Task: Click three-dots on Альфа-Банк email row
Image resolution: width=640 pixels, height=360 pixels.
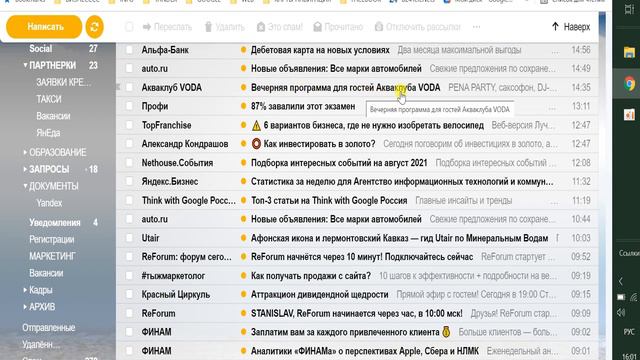Action: coord(554,52)
